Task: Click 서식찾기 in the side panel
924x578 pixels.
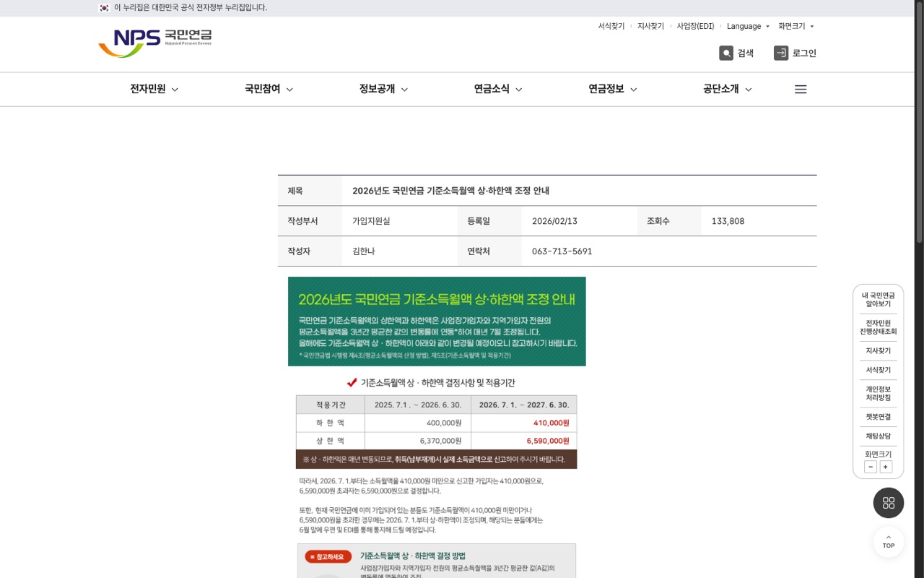Action: (x=878, y=370)
